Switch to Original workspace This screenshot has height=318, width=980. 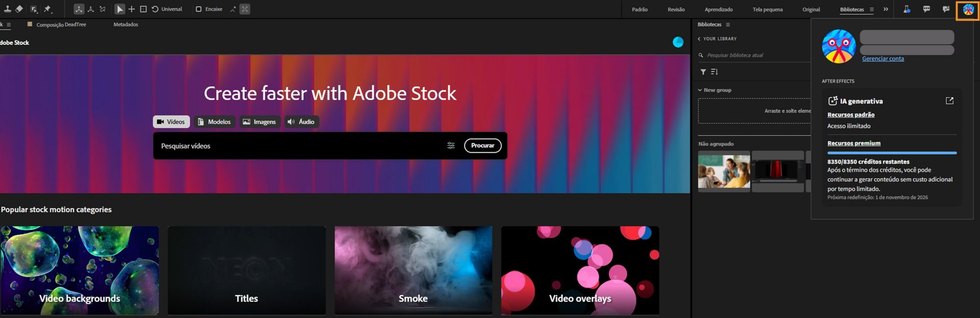[x=811, y=10]
